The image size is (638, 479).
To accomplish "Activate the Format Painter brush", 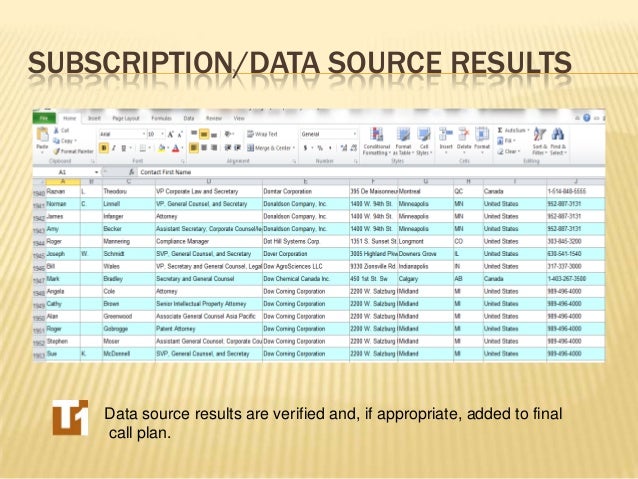I will point(57,151).
